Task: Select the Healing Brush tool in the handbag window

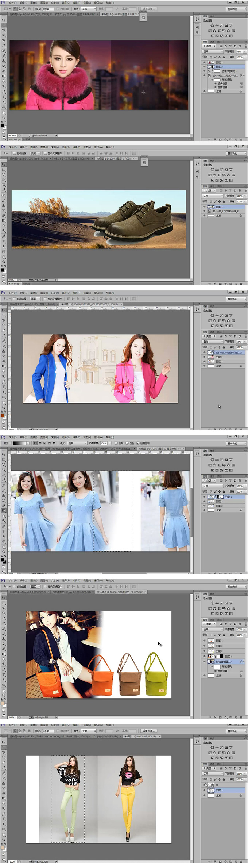Action: pyautogui.click(x=4, y=628)
